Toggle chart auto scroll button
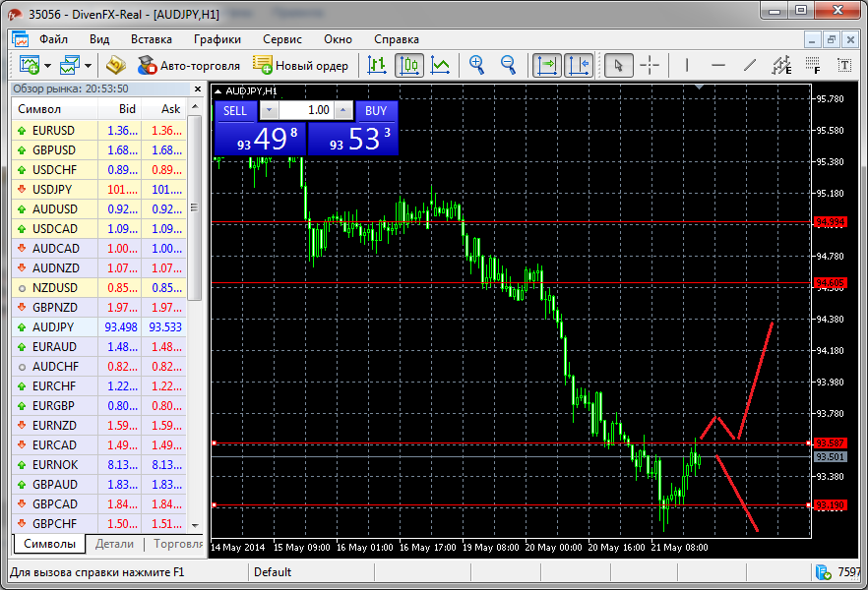Viewport: 868px width, 590px height. click(547, 65)
